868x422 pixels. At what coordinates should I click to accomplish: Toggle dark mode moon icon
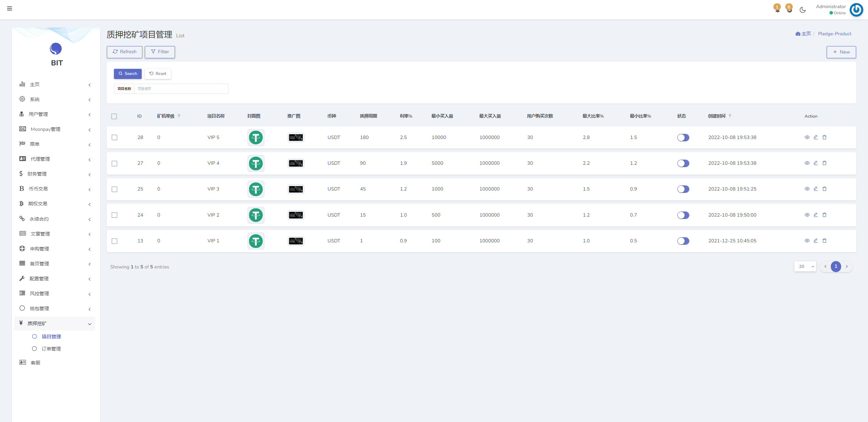(803, 10)
